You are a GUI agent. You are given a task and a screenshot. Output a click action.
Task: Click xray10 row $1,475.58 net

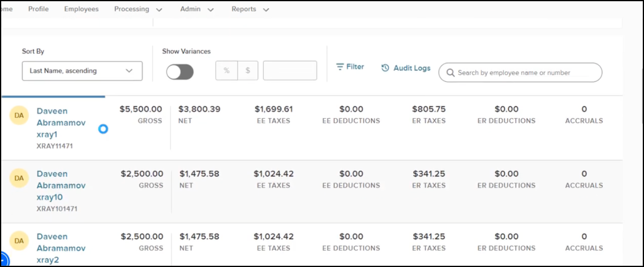pos(199,174)
